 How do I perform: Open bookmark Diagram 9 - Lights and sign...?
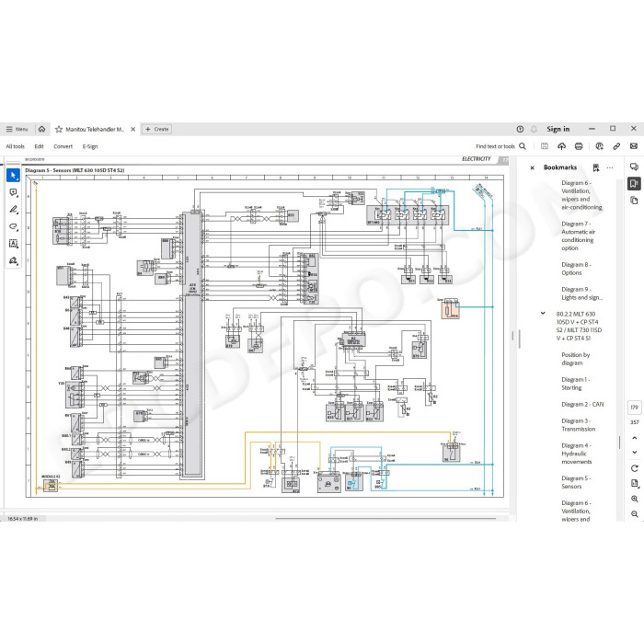[x=582, y=293]
